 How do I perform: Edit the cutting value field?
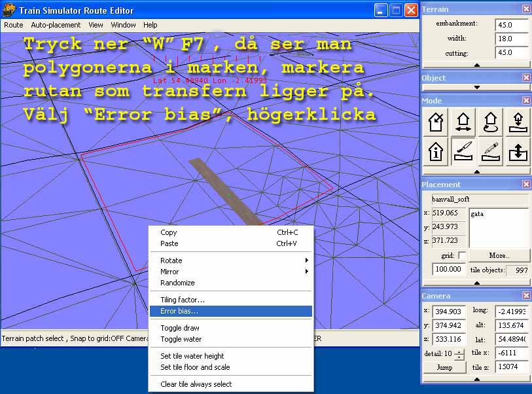(512, 52)
